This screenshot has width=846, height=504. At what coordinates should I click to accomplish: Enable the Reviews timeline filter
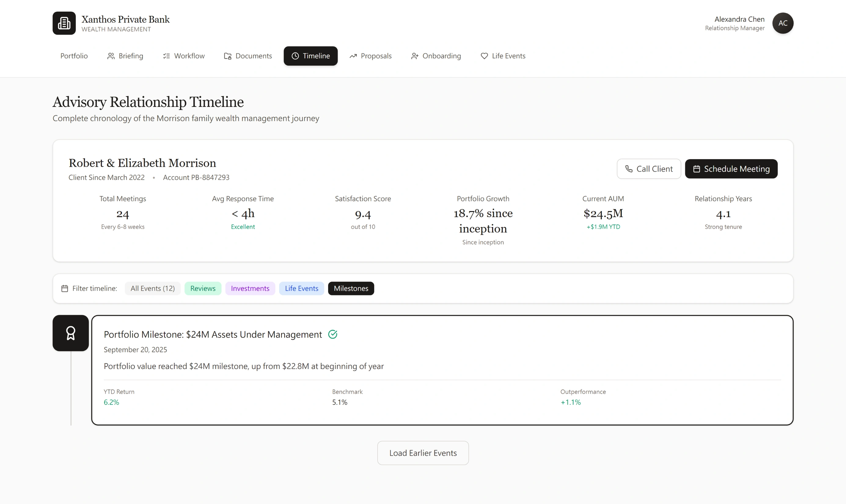coord(203,288)
